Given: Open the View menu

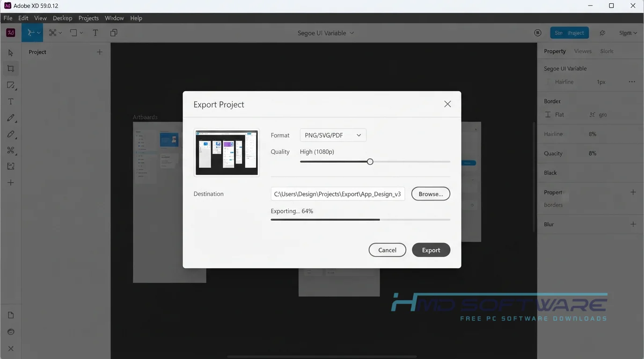Looking at the screenshot, I should [x=40, y=18].
